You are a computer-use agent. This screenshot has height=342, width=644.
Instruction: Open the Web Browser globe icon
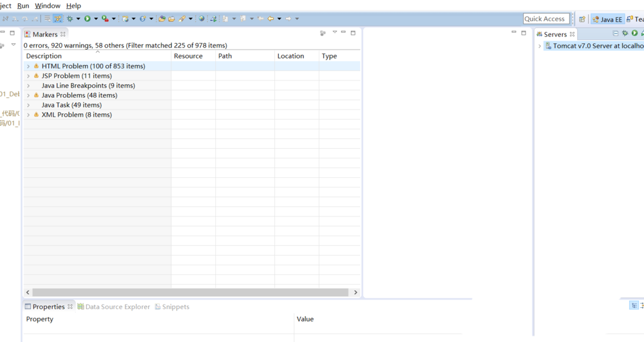pyautogui.click(x=202, y=19)
